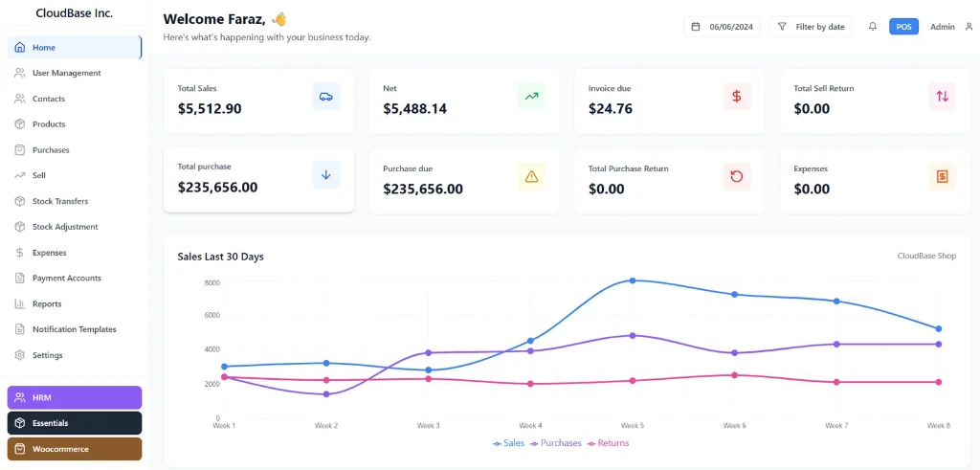Click the Contacts sidebar icon

pos(20,99)
